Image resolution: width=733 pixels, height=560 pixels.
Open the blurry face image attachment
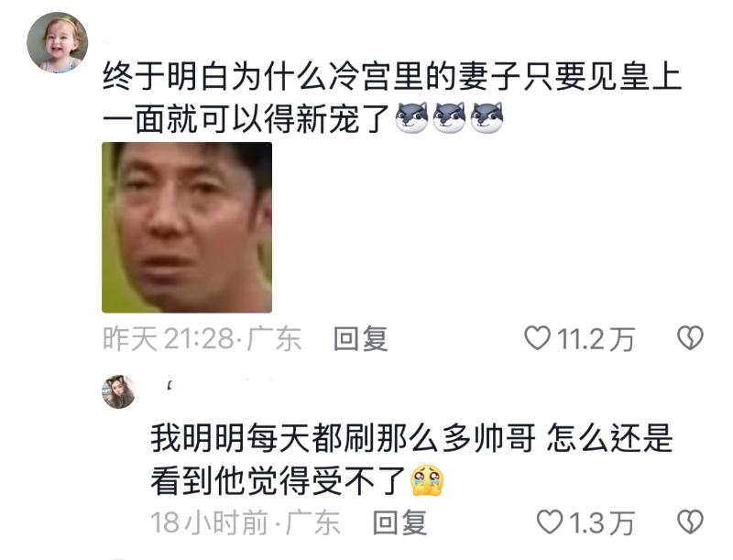[x=187, y=227]
